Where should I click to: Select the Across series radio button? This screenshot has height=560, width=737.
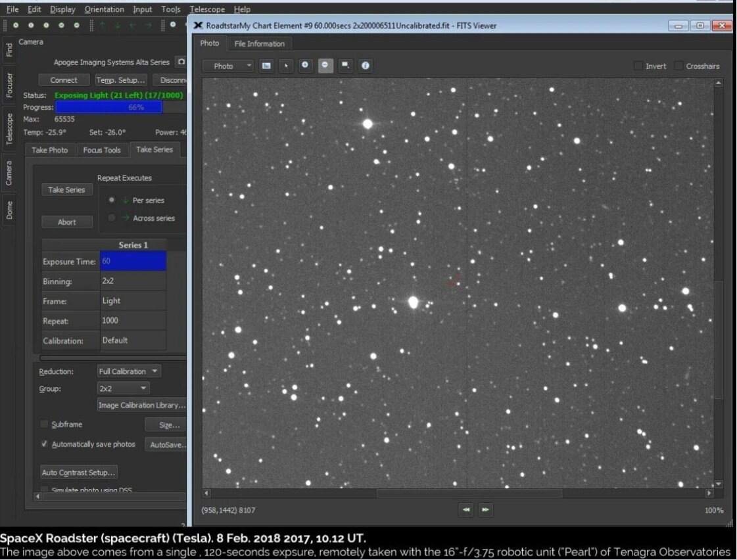[112, 218]
